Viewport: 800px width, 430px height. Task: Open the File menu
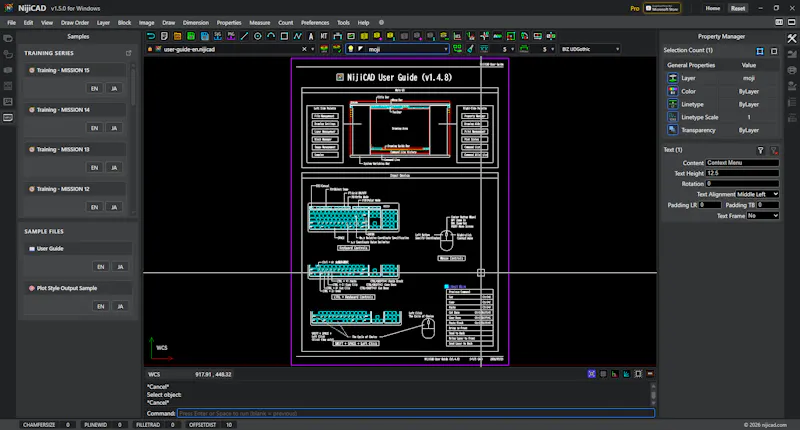(11, 22)
